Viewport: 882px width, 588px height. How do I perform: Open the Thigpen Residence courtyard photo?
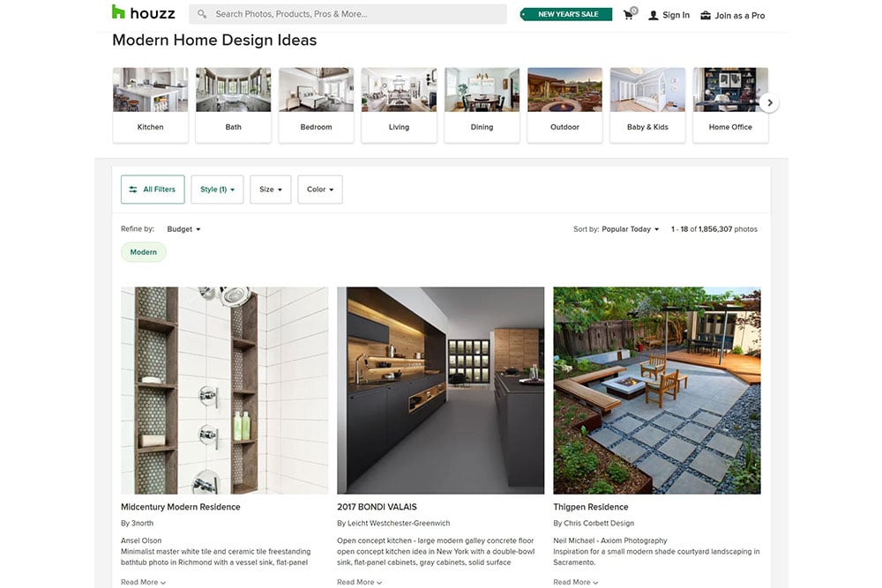coord(657,391)
